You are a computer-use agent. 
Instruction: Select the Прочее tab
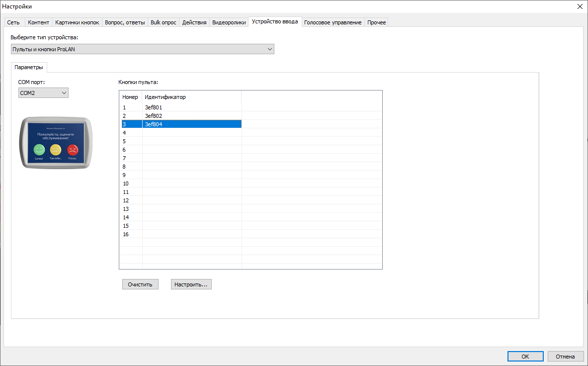[376, 22]
